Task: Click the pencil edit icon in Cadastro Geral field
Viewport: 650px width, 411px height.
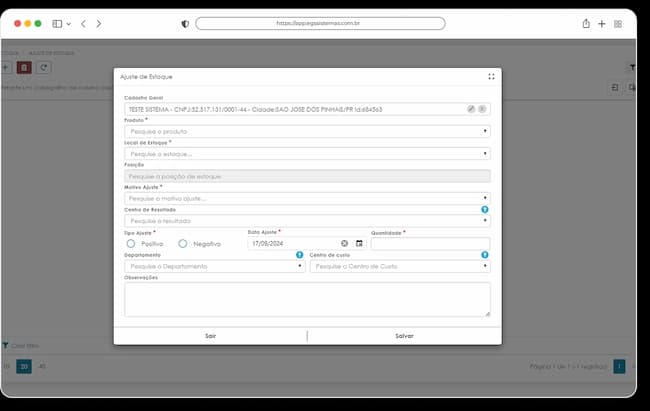Action: pyautogui.click(x=471, y=109)
